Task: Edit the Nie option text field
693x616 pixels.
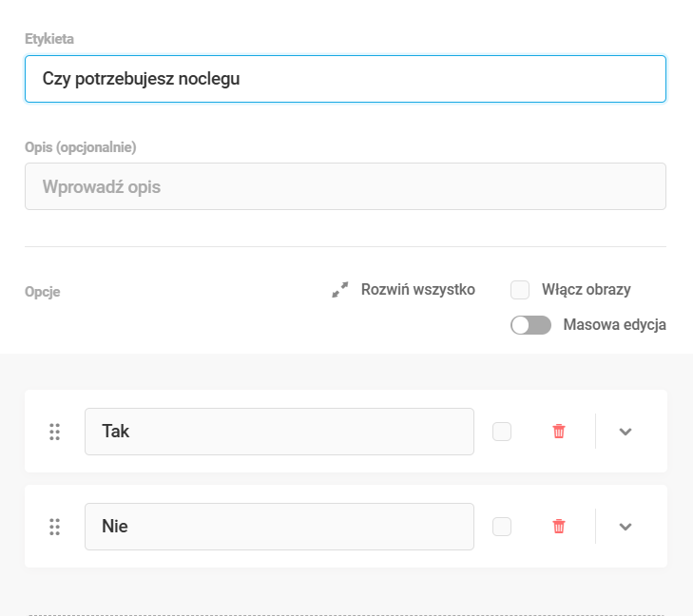Action: 279,527
